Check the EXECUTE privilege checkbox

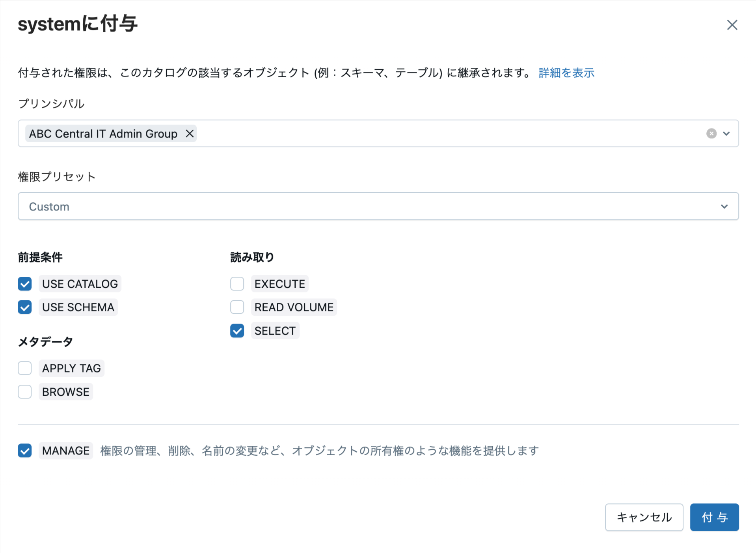point(237,284)
